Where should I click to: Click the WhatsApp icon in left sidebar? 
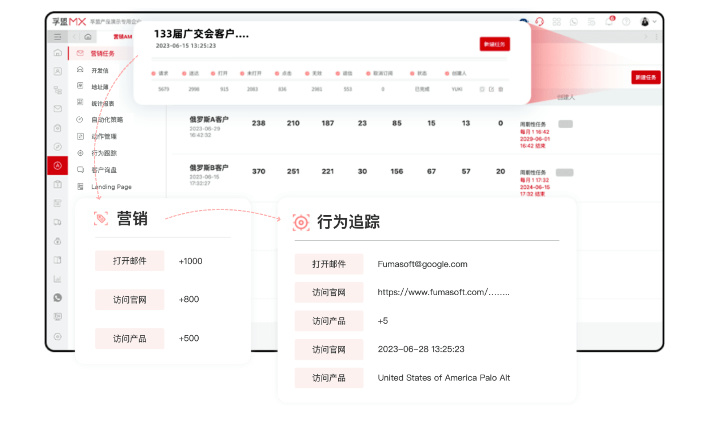(x=58, y=297)
